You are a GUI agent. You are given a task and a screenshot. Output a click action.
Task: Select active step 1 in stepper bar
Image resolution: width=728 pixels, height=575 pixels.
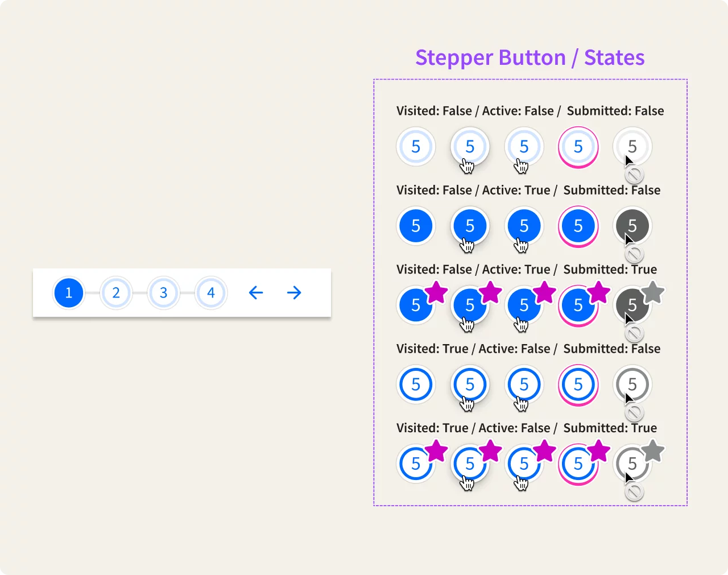pos(69,293)
